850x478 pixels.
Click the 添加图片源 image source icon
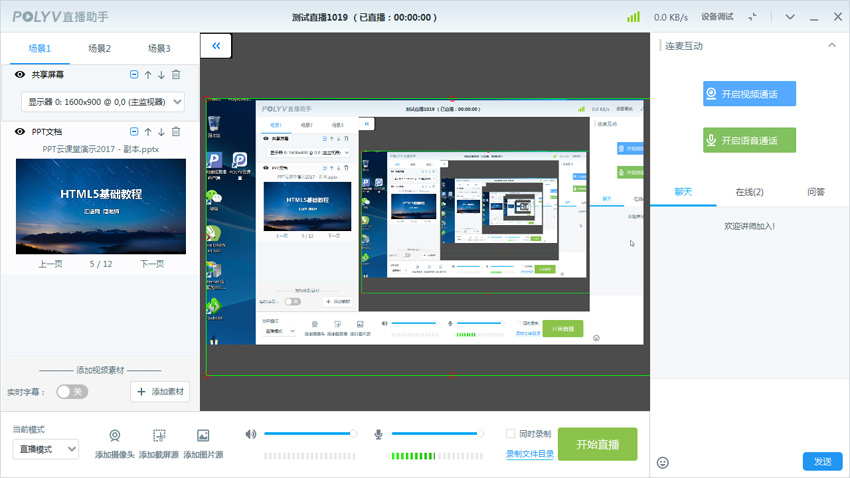pyautogui.click(x=203, y=436)
